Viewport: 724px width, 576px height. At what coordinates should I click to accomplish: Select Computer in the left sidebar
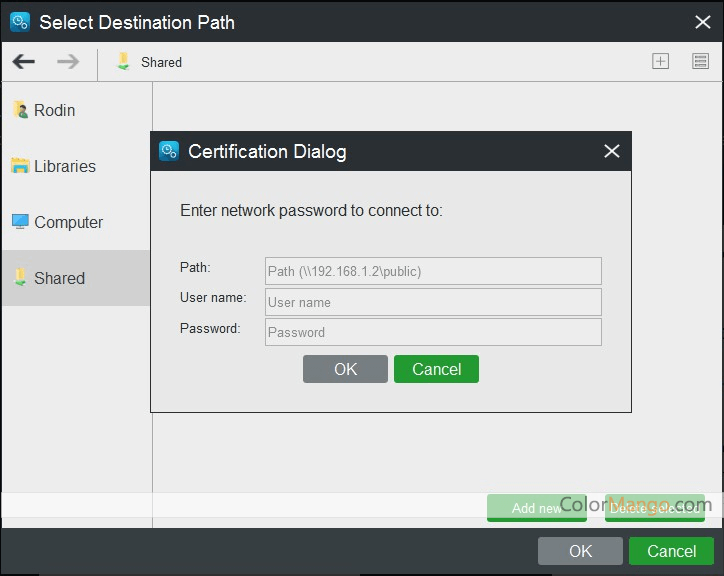[68, 222]
